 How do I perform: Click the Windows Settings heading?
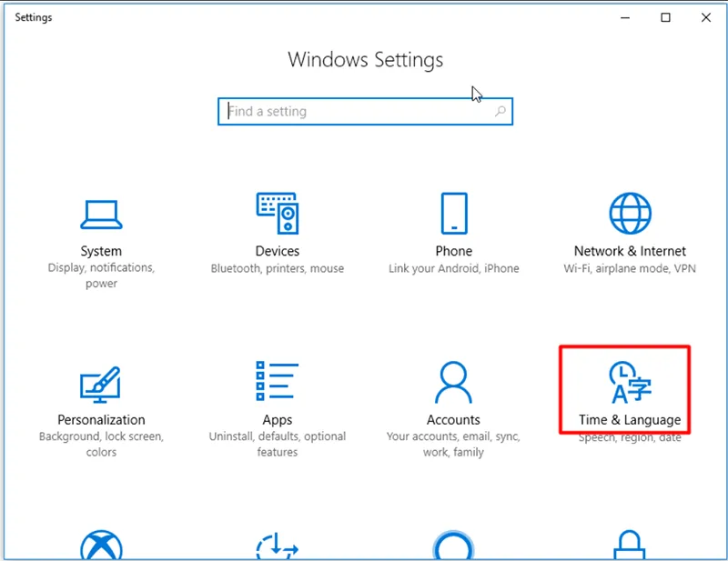click(x=366, y=60)
